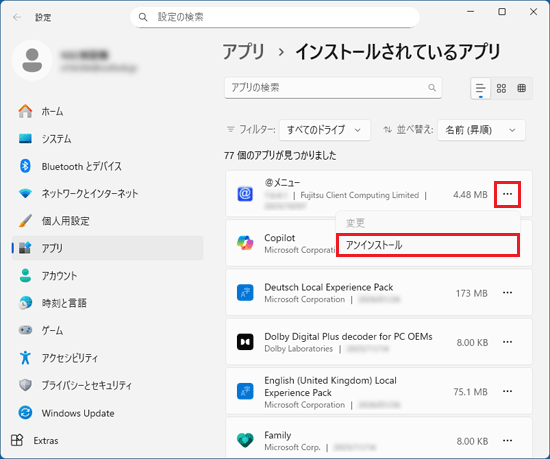Open more options for Family app
Image resolution: width=550 pixels, height=459 pixels.
click(507, 440)
